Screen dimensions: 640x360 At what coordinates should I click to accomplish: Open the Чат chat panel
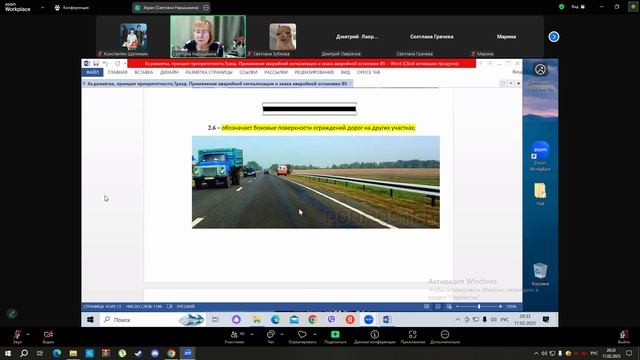click(271, 336)
